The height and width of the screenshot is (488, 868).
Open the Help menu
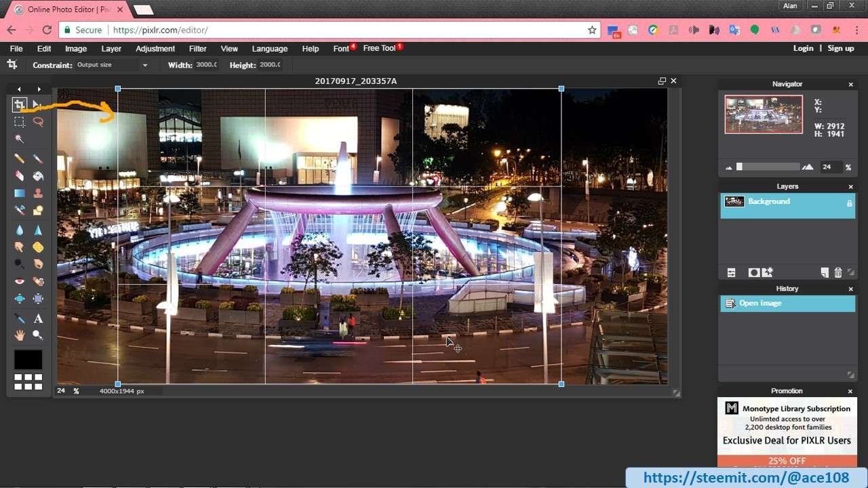[x=311, y=49]
